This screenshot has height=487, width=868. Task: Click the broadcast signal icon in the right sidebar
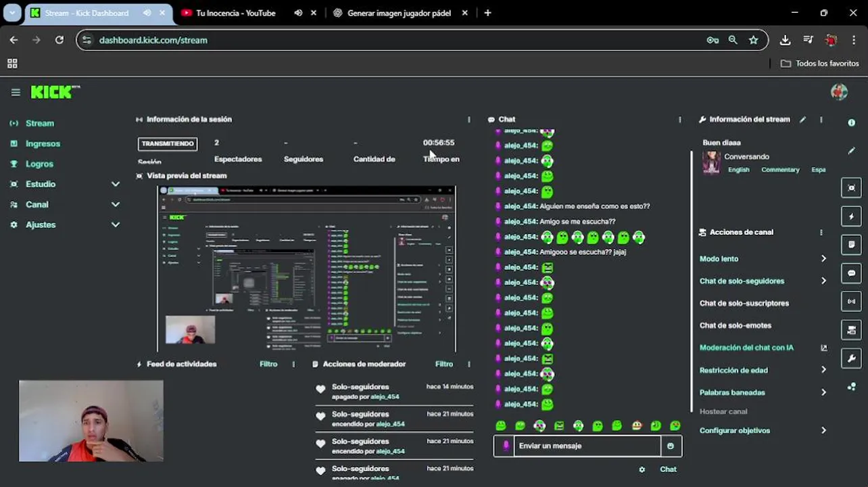(851, 302)
